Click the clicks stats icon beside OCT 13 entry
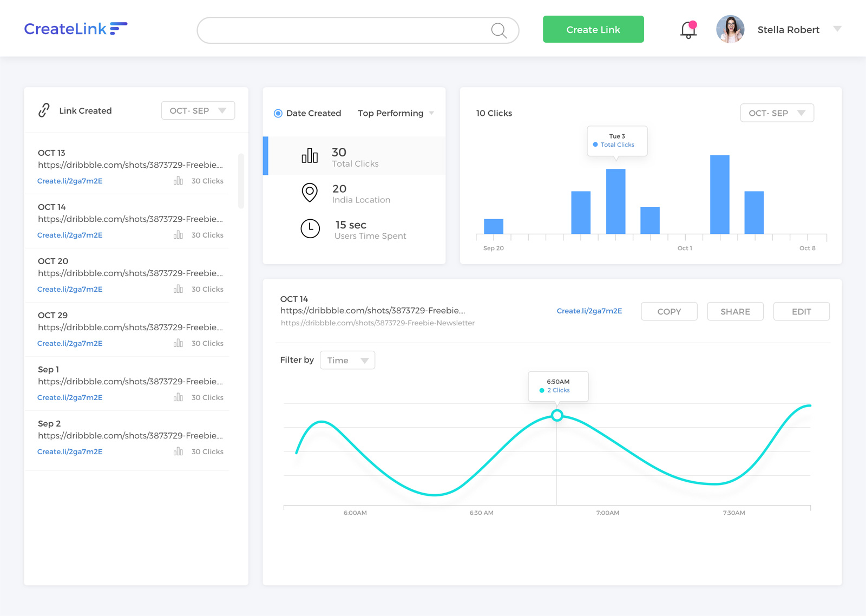This screenshot has height=616, width=866. pyautogui.click(x=178, y=180)
